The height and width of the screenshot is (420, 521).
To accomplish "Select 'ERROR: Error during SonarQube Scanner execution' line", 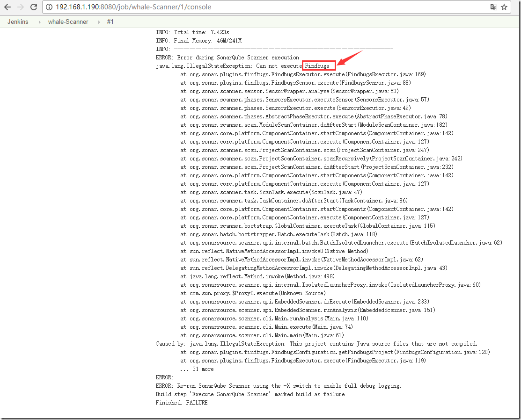I will [x=227, y=58].
